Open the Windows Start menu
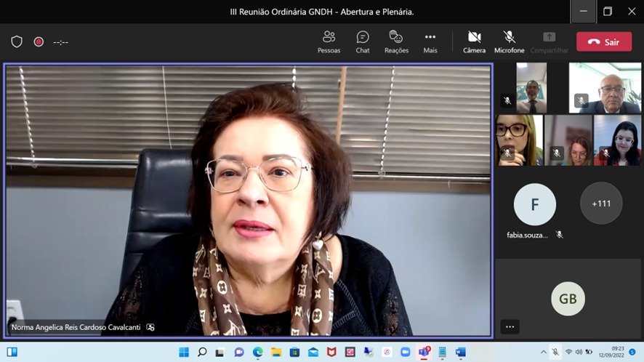This screenshot has width=644, height=362. [184, 352]
